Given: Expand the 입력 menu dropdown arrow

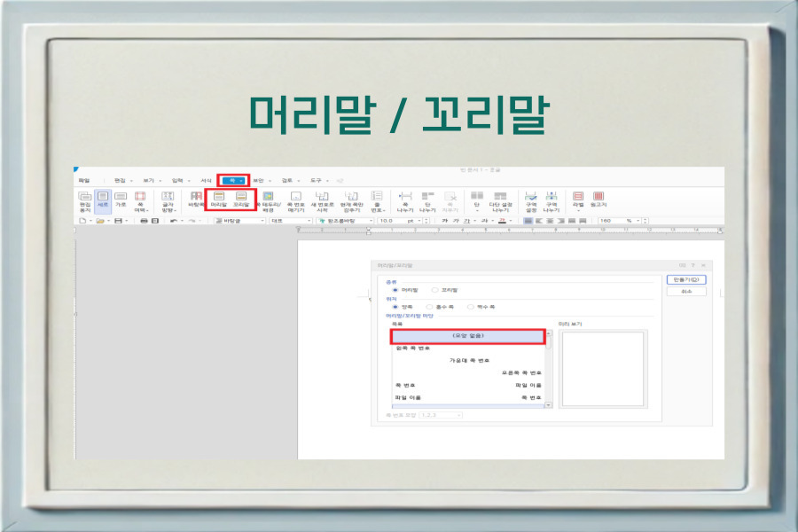Looking at the screenshot, I should 189,181.
